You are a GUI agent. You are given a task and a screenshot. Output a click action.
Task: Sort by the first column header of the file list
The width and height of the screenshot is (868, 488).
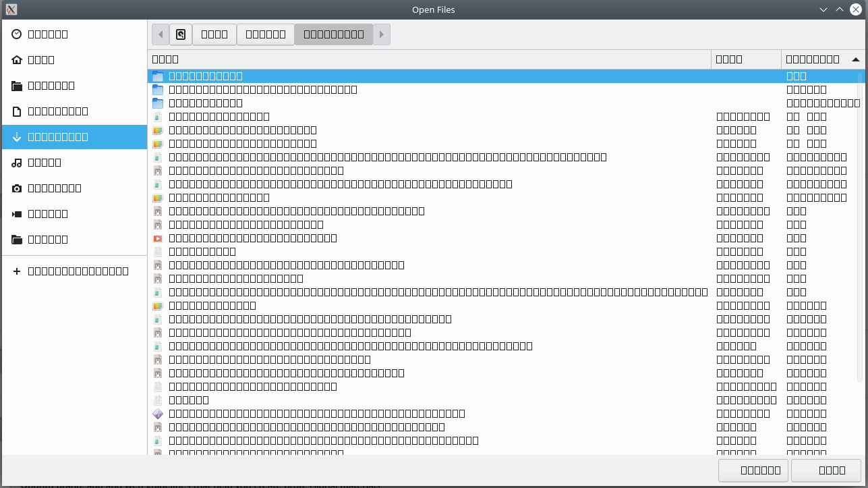pos(429,59)
